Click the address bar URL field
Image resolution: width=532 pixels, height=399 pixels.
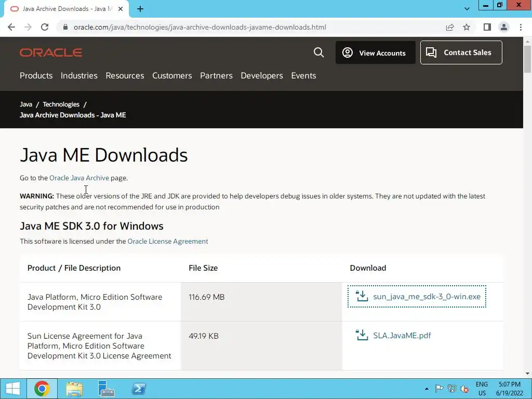coord(200,27)
